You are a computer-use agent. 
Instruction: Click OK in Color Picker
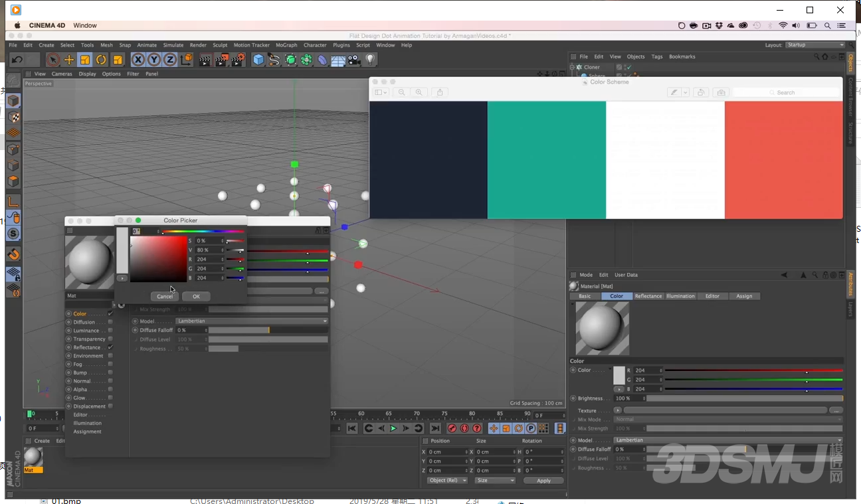tap(196, 296)
